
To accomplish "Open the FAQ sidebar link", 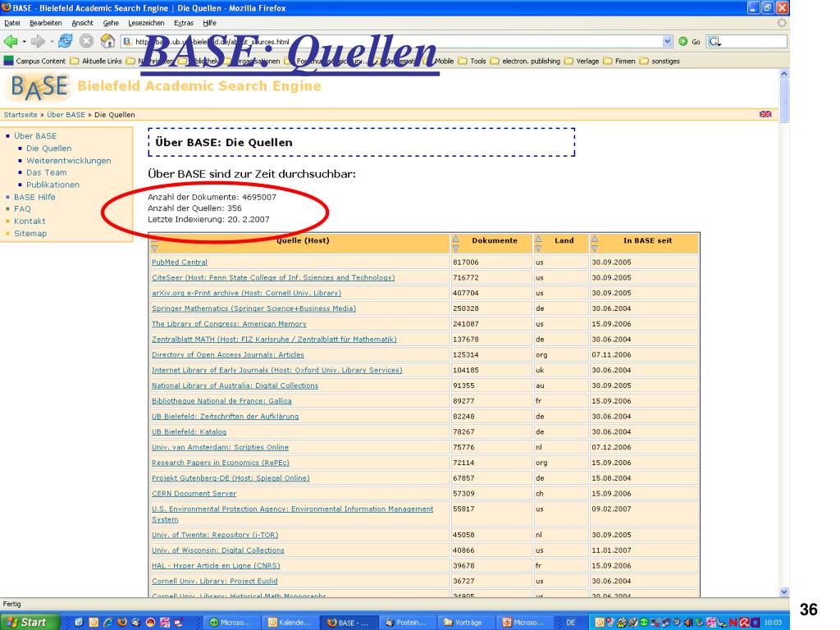I will pos(22,209).
